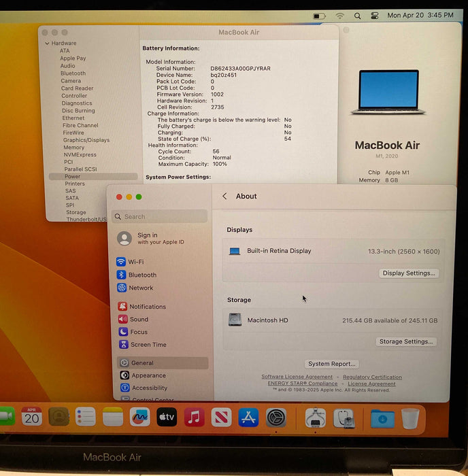Select NVMExpress in System Information sidebar
This screenshot has width=468, height=476.
(80, 154)
